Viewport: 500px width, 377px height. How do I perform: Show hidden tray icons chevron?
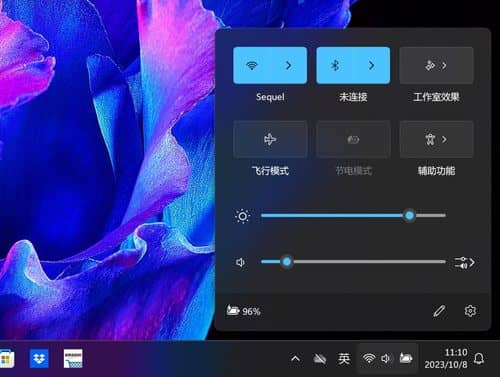point(295,359)
